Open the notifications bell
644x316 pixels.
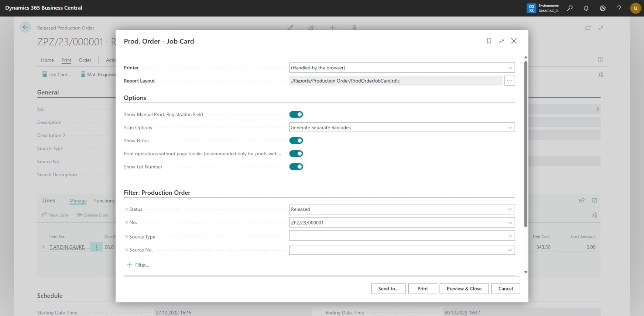(x=586, y=8)
